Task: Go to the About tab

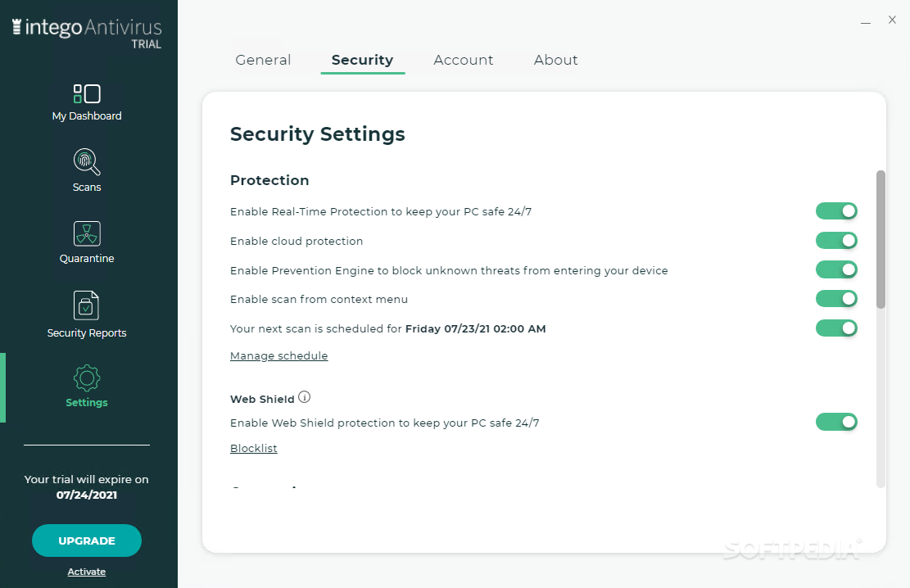Action: 555,60
